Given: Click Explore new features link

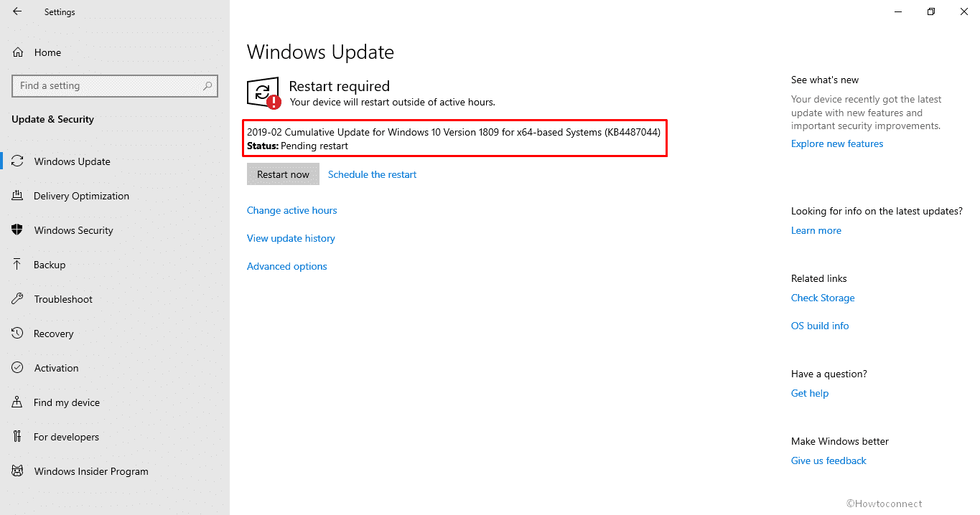Looking at the screenshot, I should [837, 143].
